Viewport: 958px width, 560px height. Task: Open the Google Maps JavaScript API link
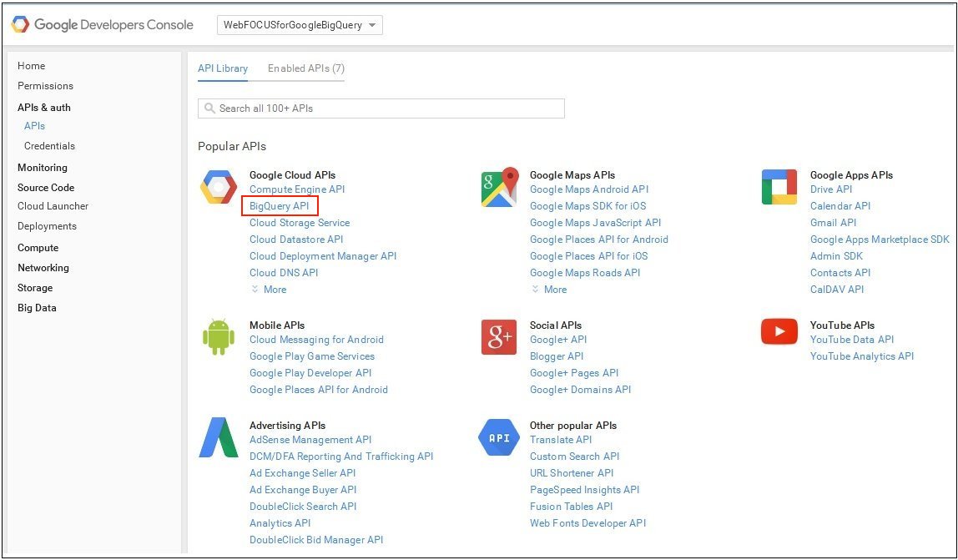(596, 223)
